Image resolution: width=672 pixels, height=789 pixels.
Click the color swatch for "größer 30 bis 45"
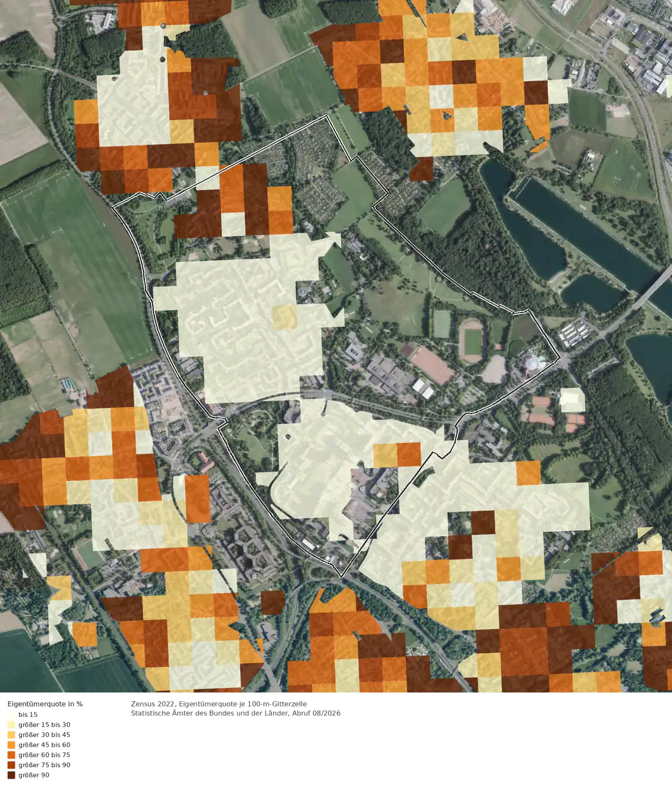pyautogui.click(x=11, y=735)
